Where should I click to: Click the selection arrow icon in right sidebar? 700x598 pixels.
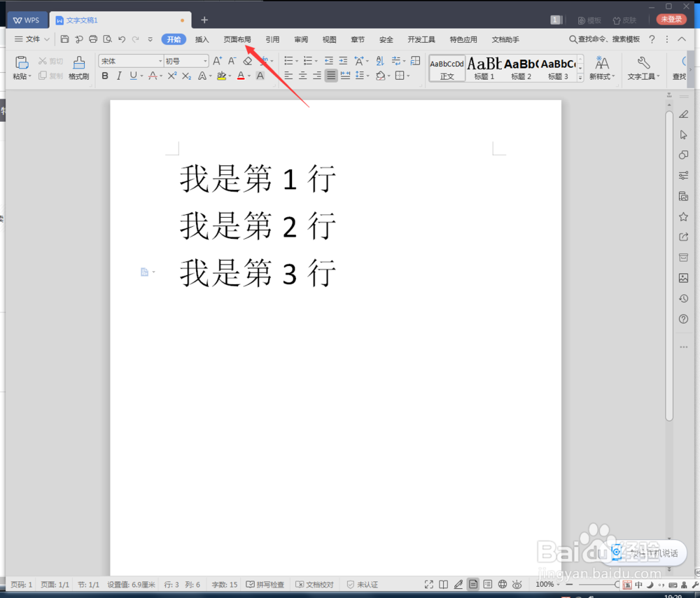(x=683, y=134)
